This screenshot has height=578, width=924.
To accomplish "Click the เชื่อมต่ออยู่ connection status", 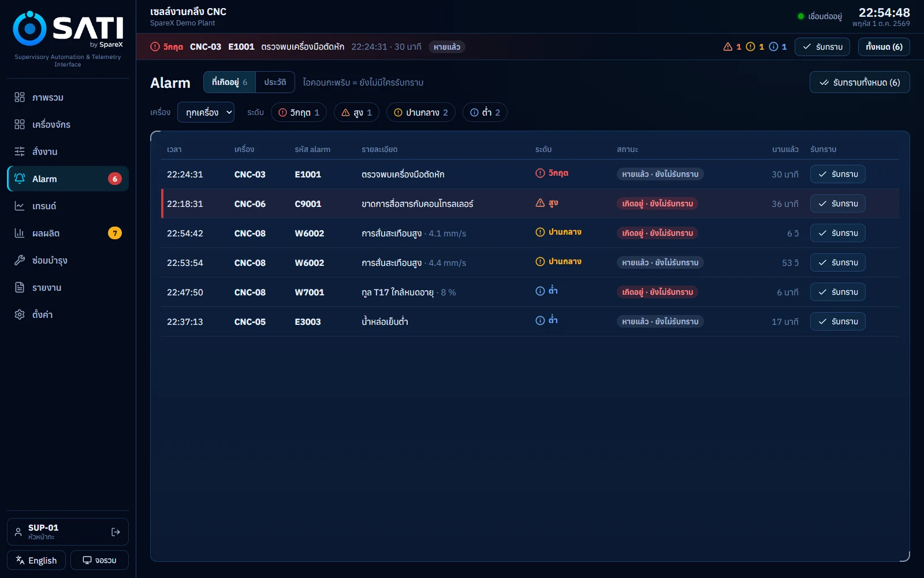I will [x=819, y=16].
